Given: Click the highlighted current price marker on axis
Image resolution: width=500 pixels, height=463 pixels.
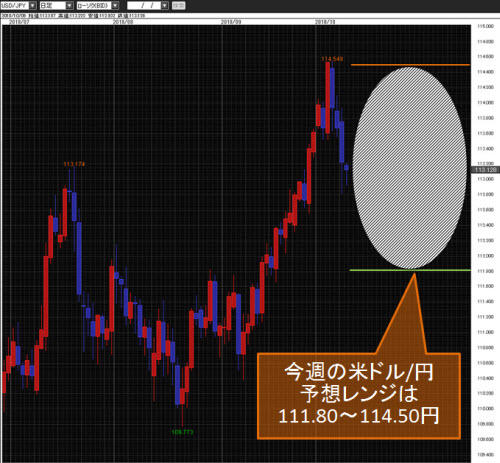Looking at the screenshot, I should pyautogui.click(x=485, y=170).
